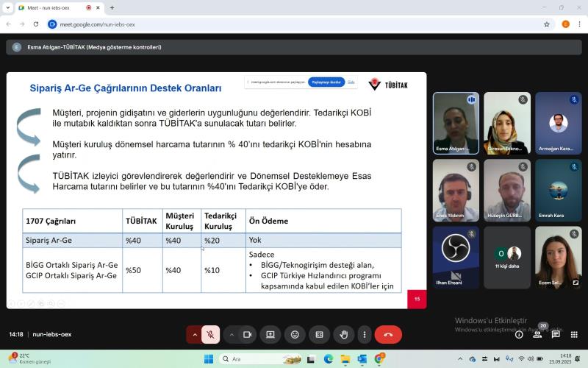
Task: Hang up with red leave call button
Action: click(x=388, y=334)
